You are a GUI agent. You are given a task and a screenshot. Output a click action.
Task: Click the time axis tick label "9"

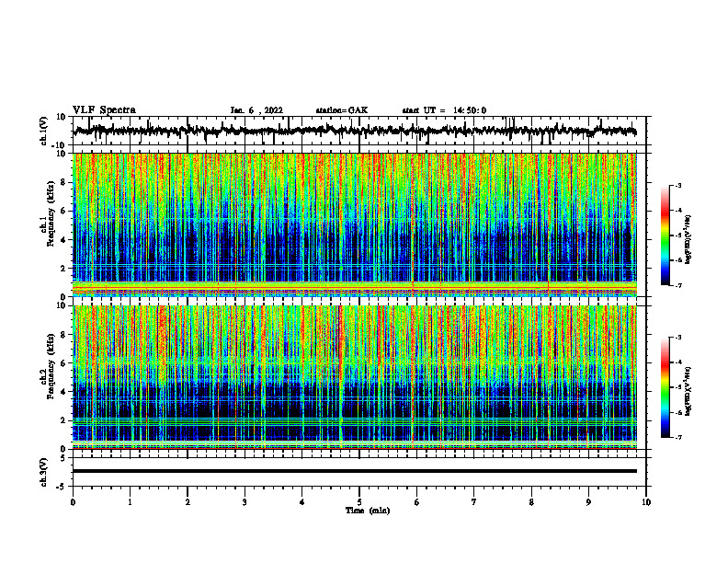point(588,502)
